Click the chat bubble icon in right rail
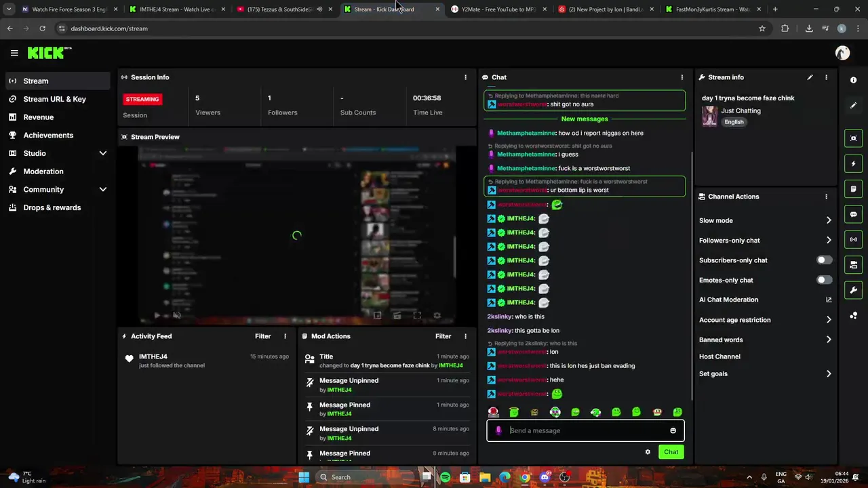 pos(853,214)
